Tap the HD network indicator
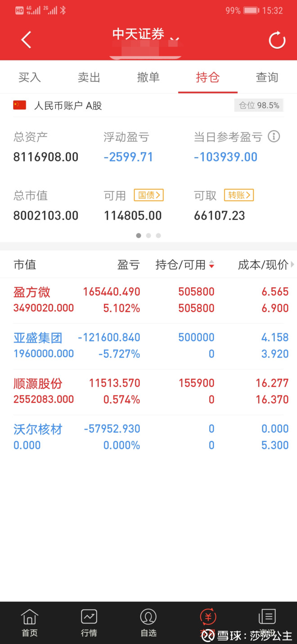297x644 pixels. click(x=19, y=10)
